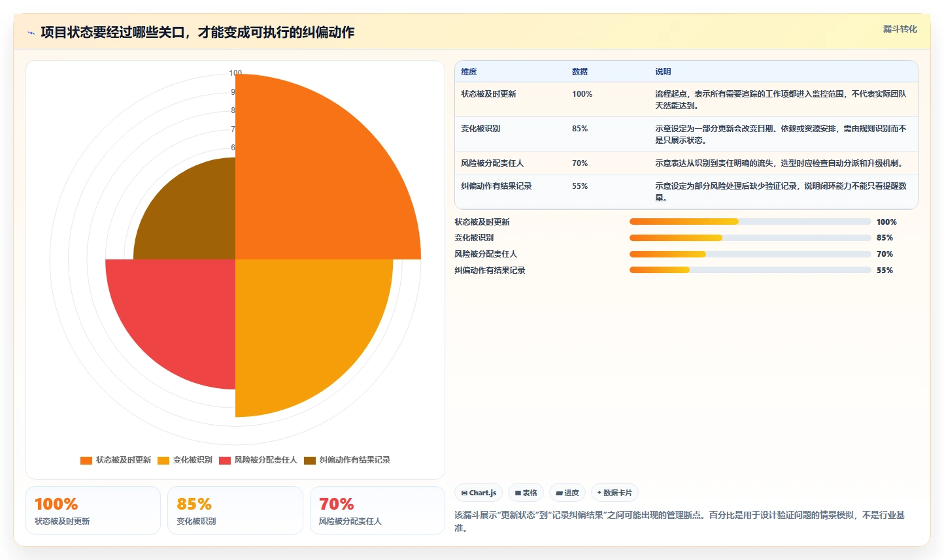
Task: Click the lightning icon beside the title
Action: point(31,33)
